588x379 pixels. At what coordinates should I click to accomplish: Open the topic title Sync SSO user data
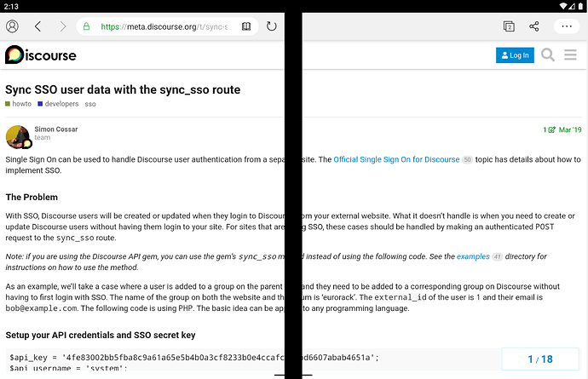coord(123,89)
